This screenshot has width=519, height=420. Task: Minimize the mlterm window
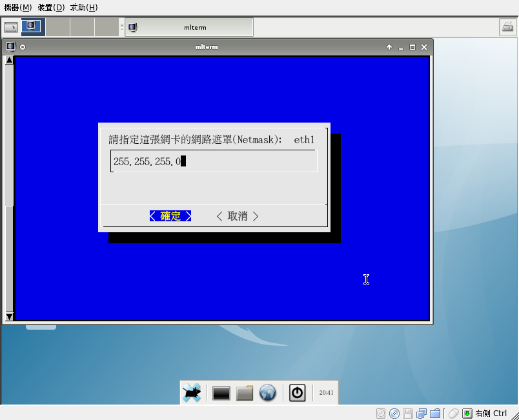[401, 47]
